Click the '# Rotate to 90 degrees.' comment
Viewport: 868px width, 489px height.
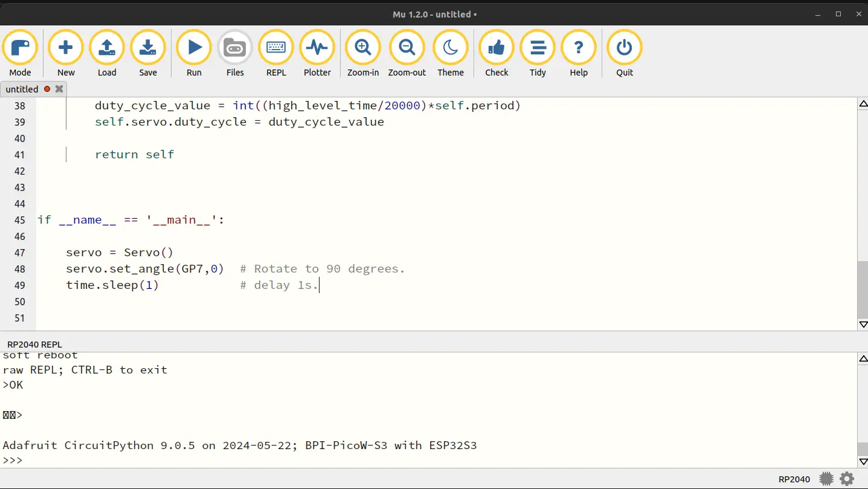(x=323, y=268)
